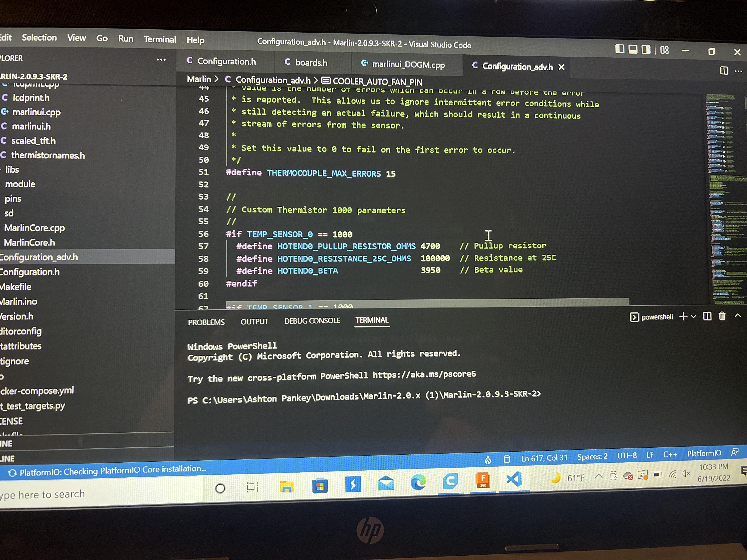This screenshot has width=747, height=560.
Task: Kill terminal with trash icon
Action: pos(722,316)
